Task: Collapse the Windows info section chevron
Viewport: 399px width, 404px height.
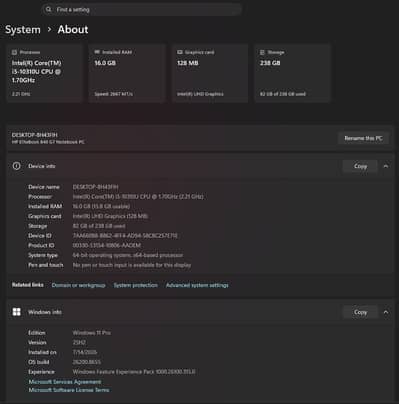Action: pos(386,312)
